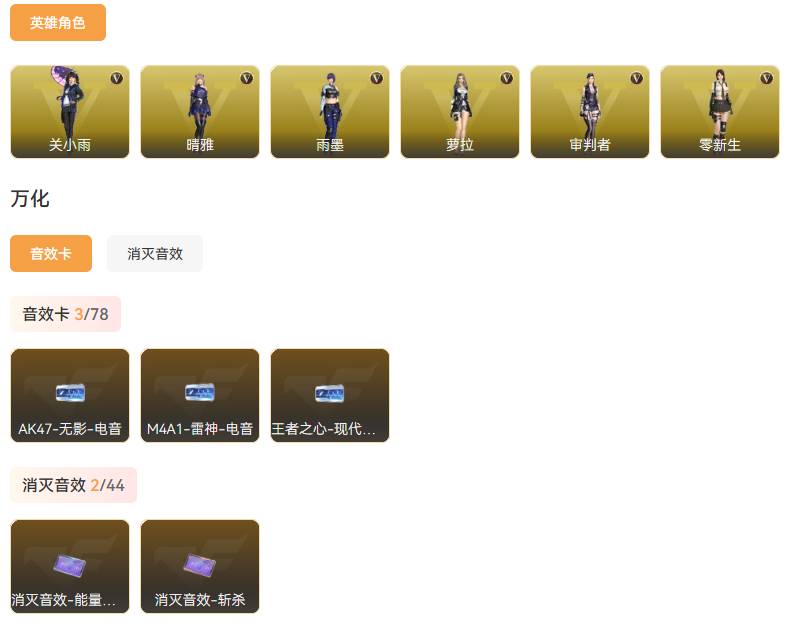Choose the 零新生 character card

(x=720, y=112)
